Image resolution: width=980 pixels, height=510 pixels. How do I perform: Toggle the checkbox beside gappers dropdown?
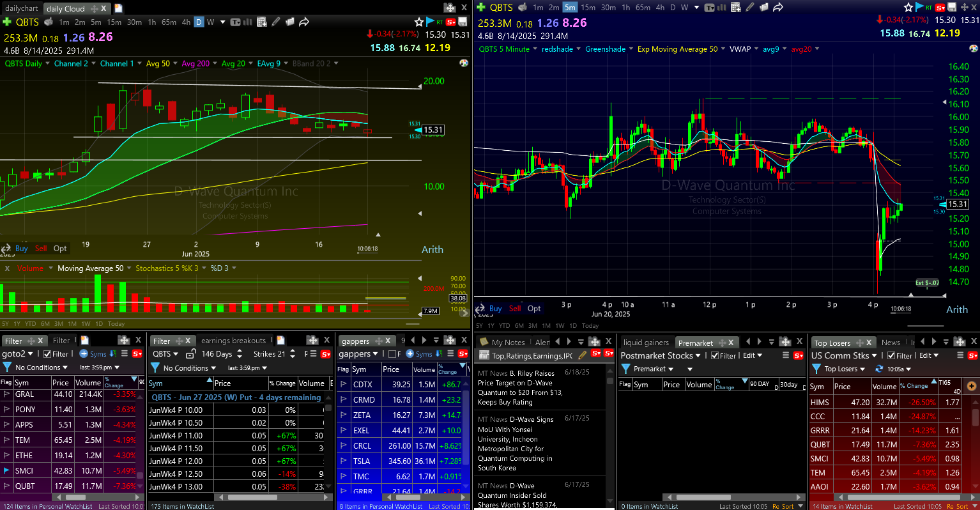[392, 354]
